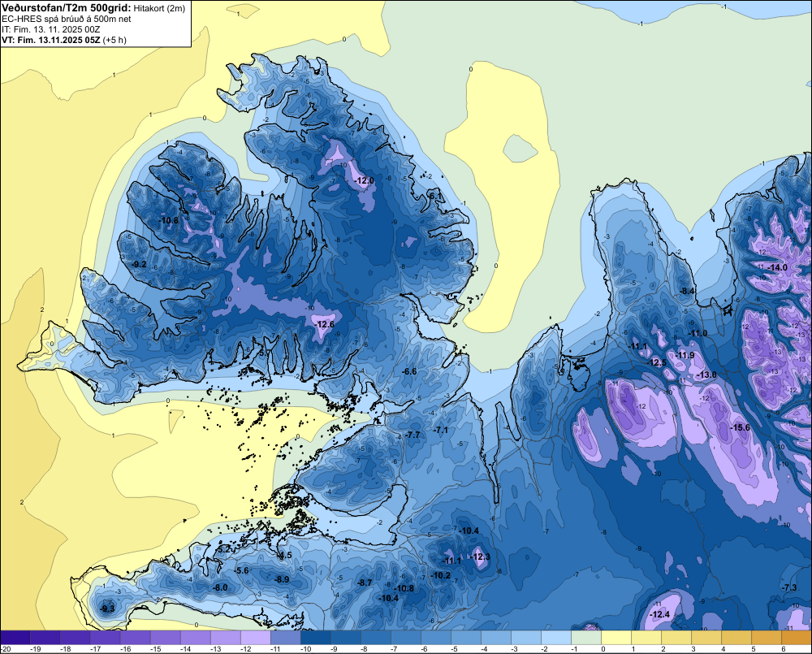812x654 pixels.
Task: Click the -10.2 temperature label
Action: coord(441,575)
